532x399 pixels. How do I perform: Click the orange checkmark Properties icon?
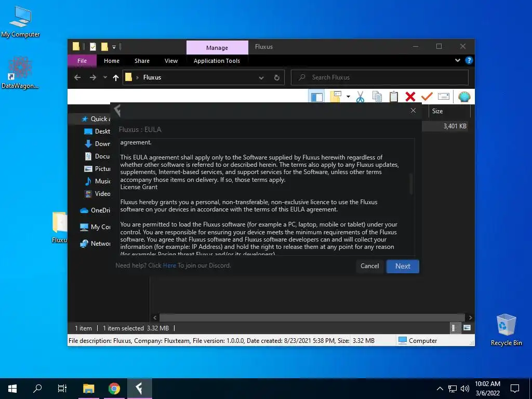(427, 97)
